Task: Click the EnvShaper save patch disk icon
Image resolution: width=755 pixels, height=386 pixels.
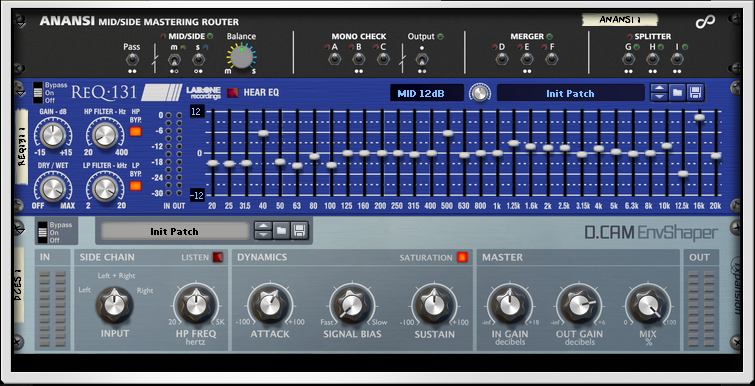Action: click(x=299, y=231)
